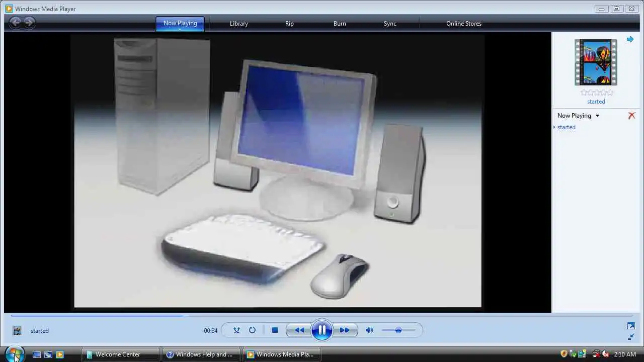Viewport: 644px width, 362px height.
Task: Click the Next / fast forward button
Action: 345,330
